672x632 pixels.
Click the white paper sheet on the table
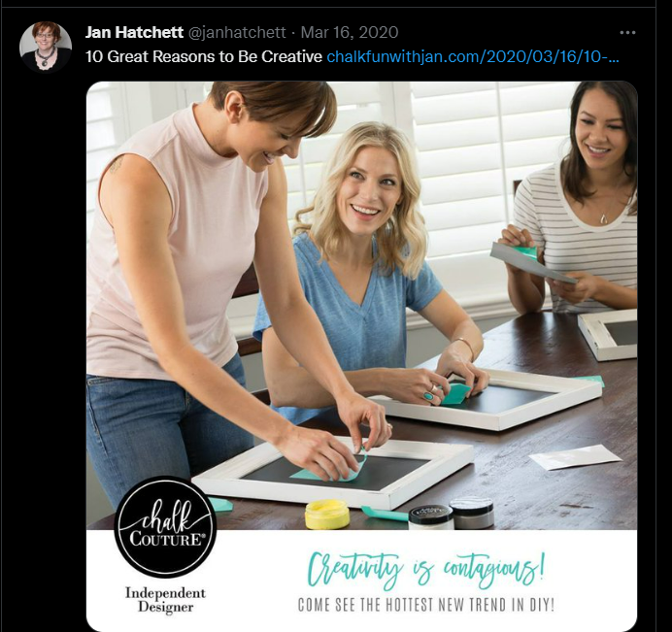point(575,456)
